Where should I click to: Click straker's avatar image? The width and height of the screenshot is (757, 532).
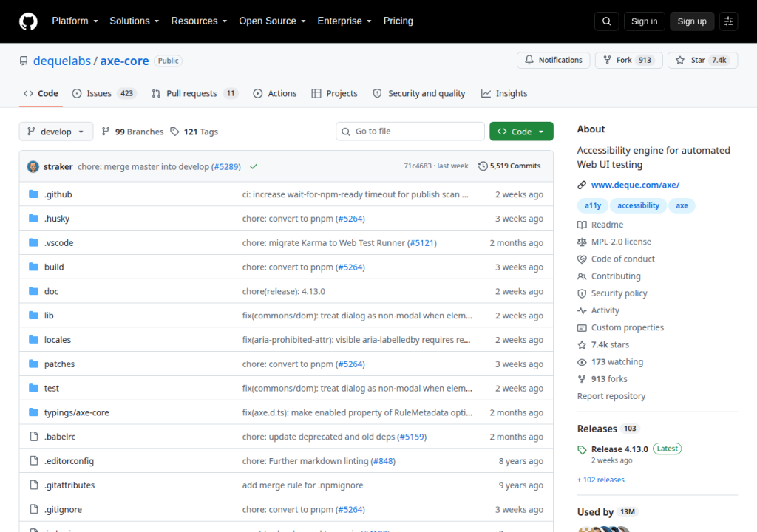[x=33, y=166]
